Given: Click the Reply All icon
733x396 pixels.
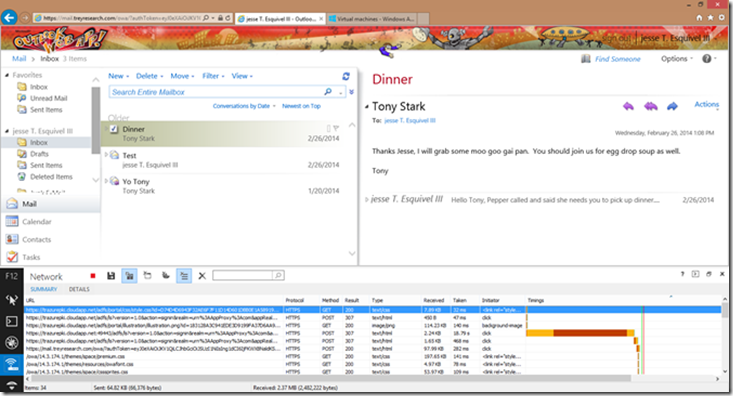Looking at the screenshot, I should coord(650,107).
